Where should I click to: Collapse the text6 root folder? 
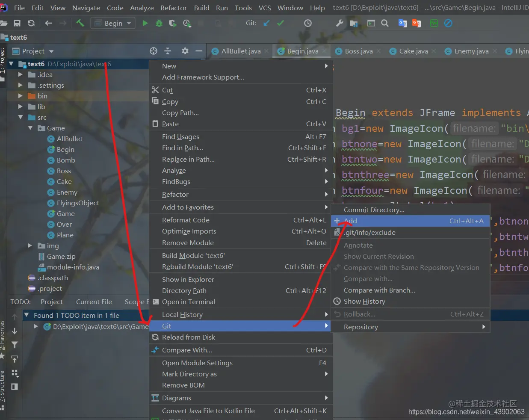12,64
